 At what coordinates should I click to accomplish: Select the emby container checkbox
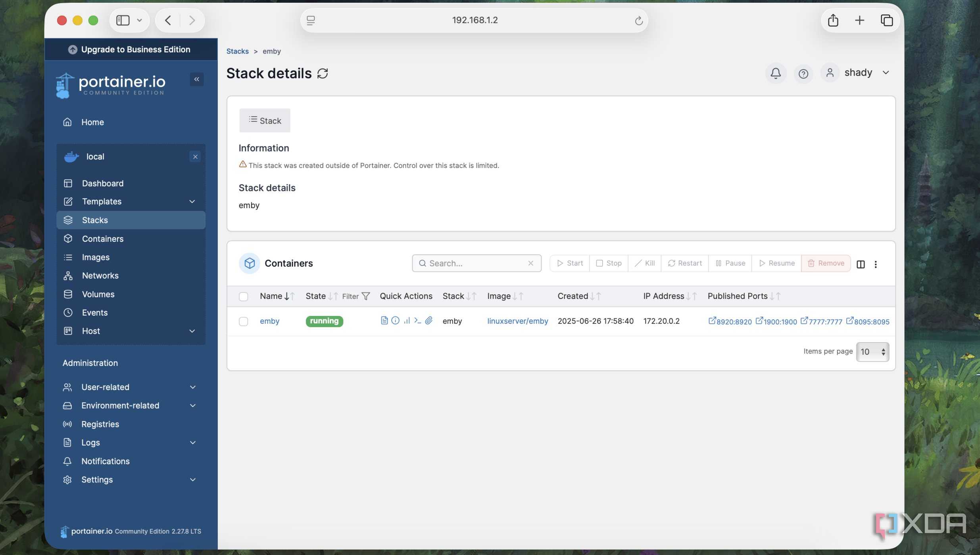(x=243, y=321)
